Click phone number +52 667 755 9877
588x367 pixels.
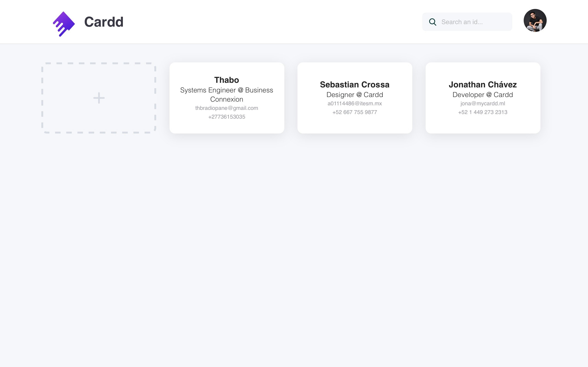(x=354, y=112)
